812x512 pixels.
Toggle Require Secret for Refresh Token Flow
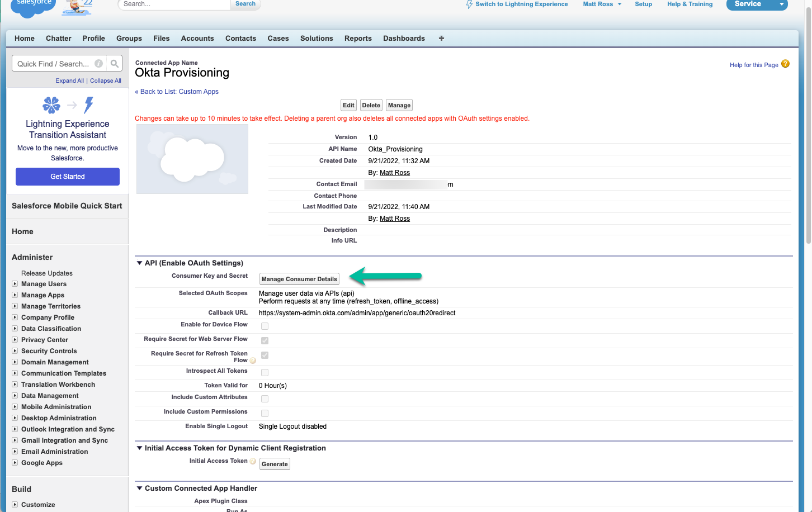click(x=265, y=355)
